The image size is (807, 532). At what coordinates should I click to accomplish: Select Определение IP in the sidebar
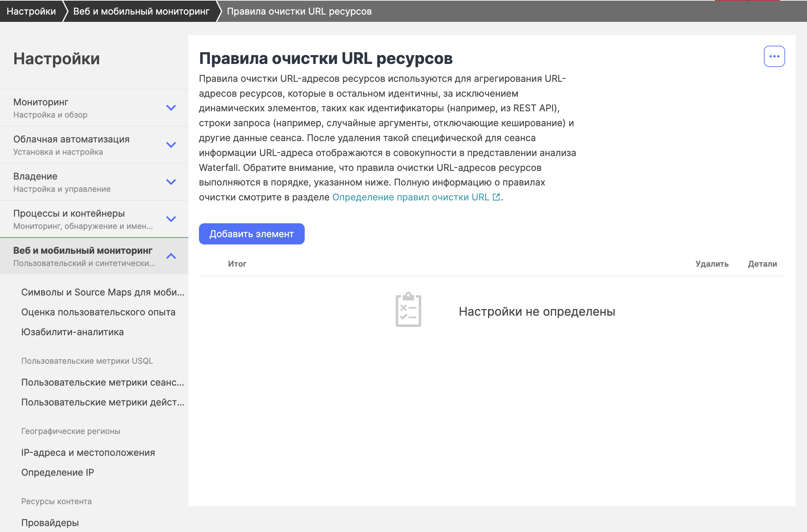[57, 472]
